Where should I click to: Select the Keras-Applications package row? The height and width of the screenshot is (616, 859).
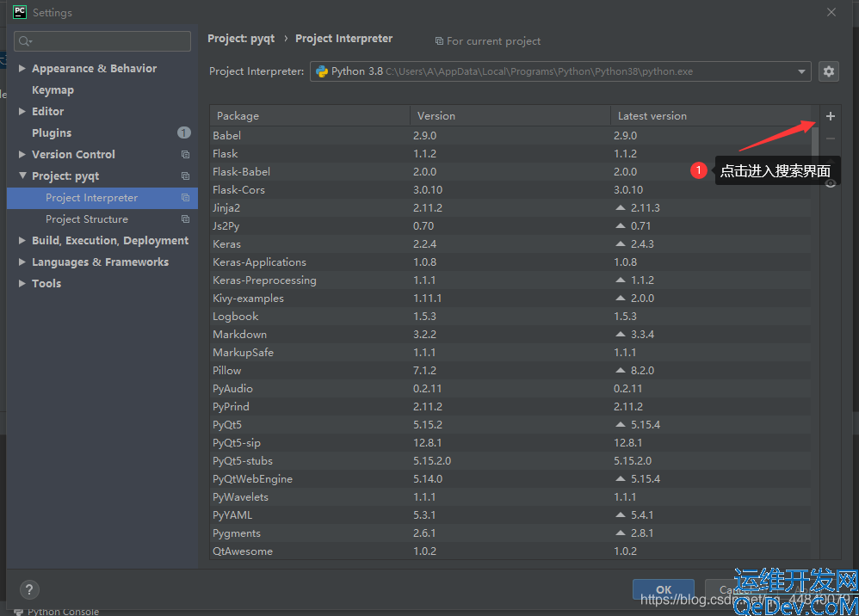[x=510, y=262]
